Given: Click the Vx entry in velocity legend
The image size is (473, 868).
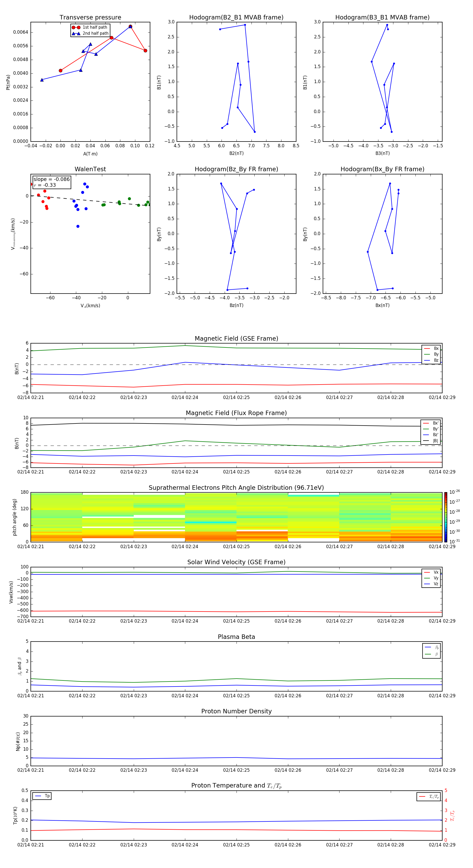Looking at the screenshot, I should (x=431, y=573).
